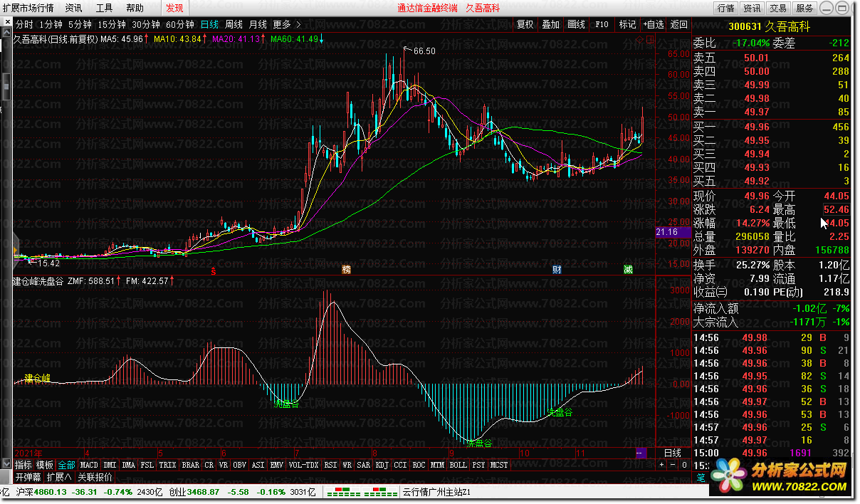Expand the 更多 periods menu
Image resolution: width=860 pixels, height=504 pixels.
tap(286, 24)
